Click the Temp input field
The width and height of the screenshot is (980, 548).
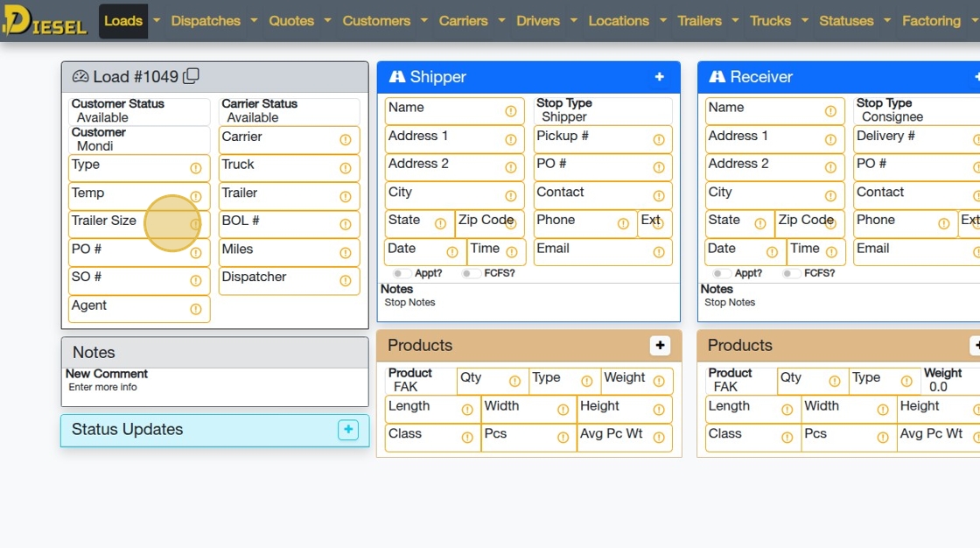[139, 196]
